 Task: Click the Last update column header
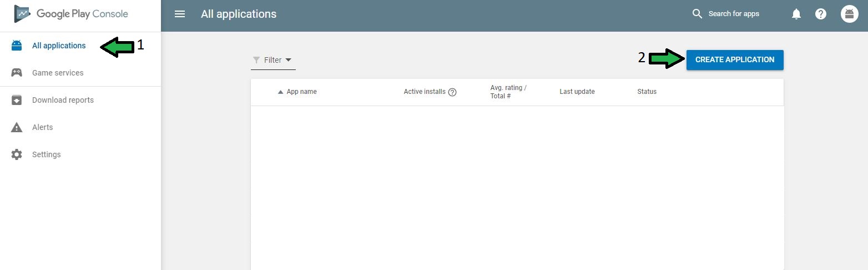(x=577, y=92)
